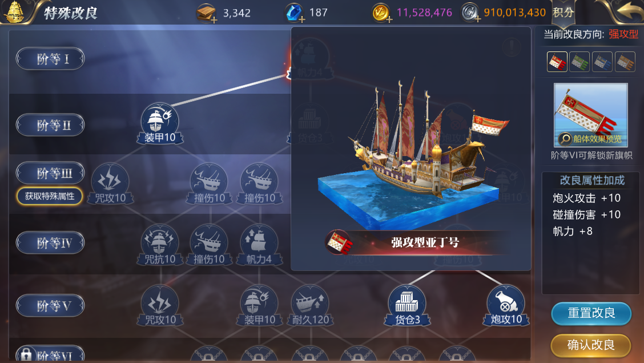Click the 确认改良 confirm button
The image size is (644, 363).
click(591, 345)
